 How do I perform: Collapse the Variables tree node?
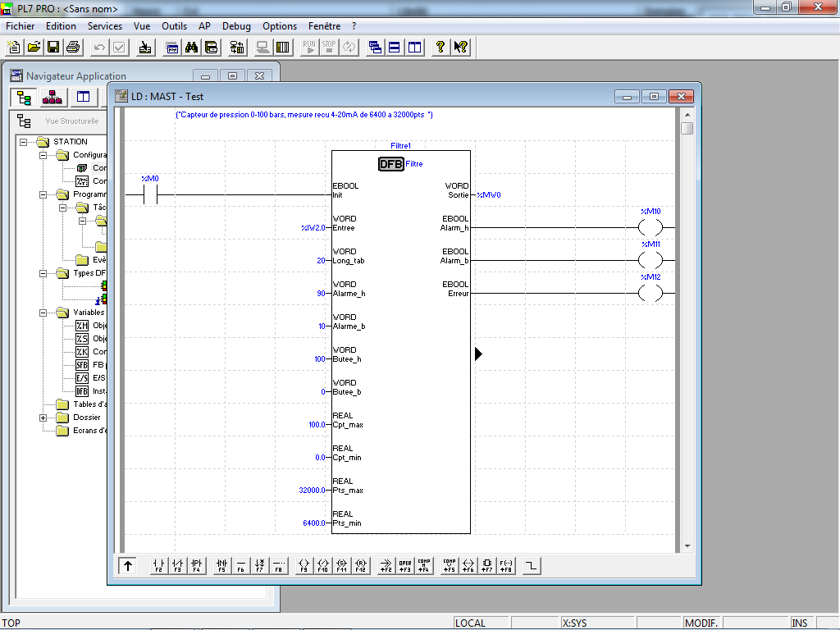tap(43, 313)
